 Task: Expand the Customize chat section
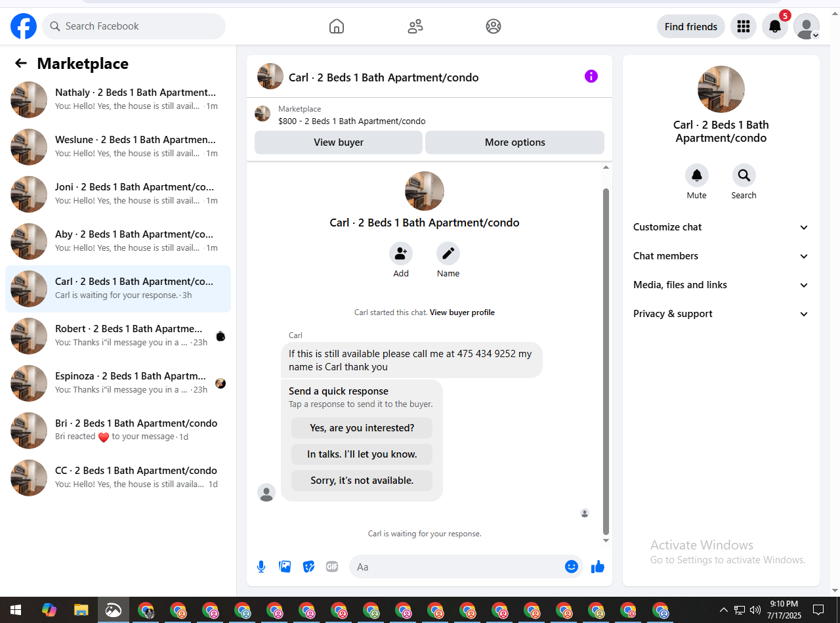pos(721,227)
